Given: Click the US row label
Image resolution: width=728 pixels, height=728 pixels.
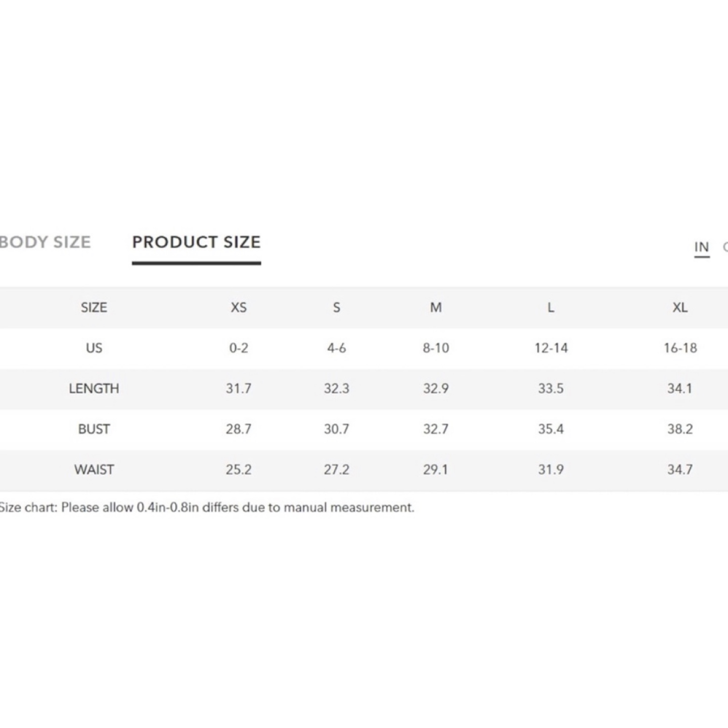Looking at the screenshot, I should coord(94,348).
